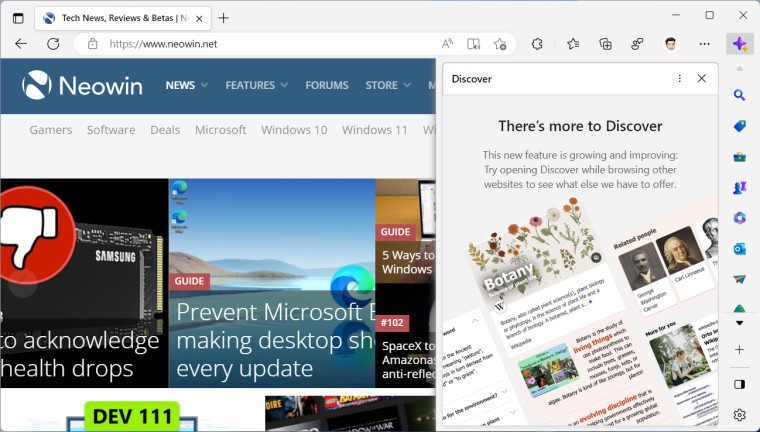760x432 pixels.
Task: Open the FORUMS menu item
Action: point(327,85)
